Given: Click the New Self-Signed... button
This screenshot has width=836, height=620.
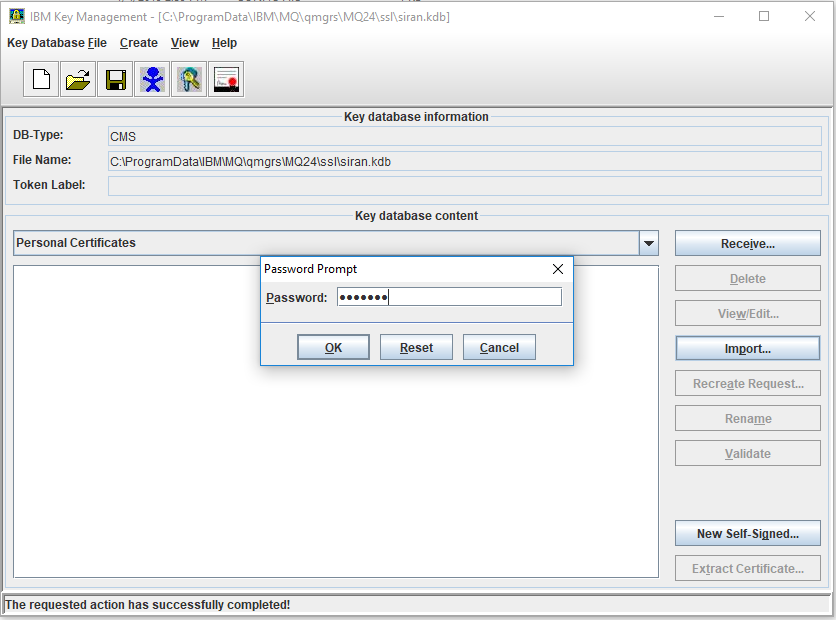Looking at the screenshot, I should click(x=748, y=534).
